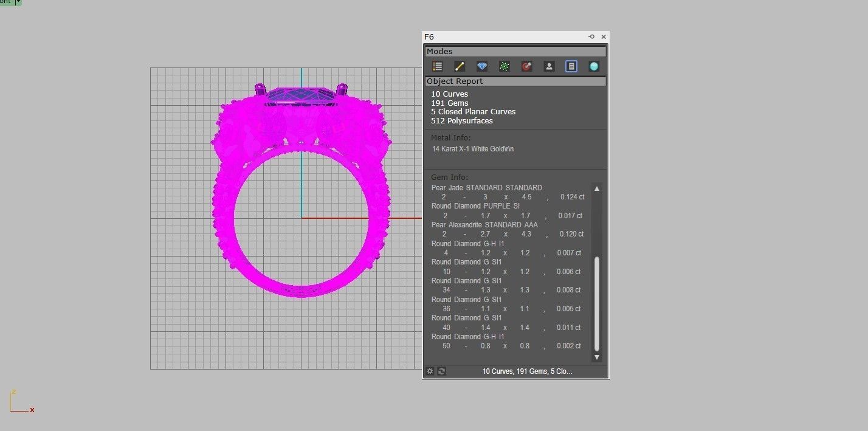
Task: Click the Gem Info scrollbar thumb
Action: (597, 303)
